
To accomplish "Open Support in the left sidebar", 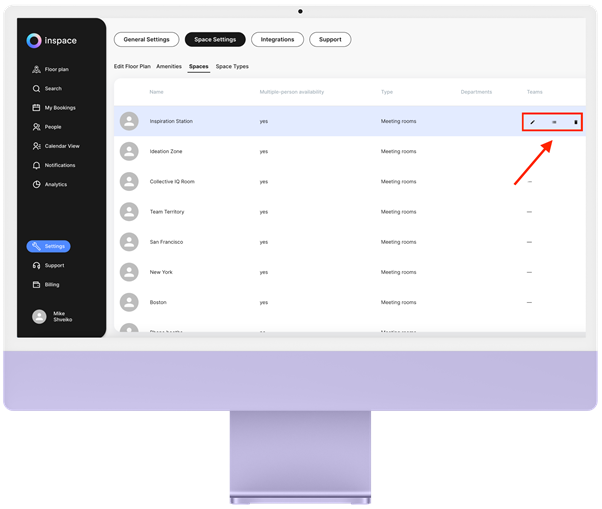I will [x=48, y=266].
